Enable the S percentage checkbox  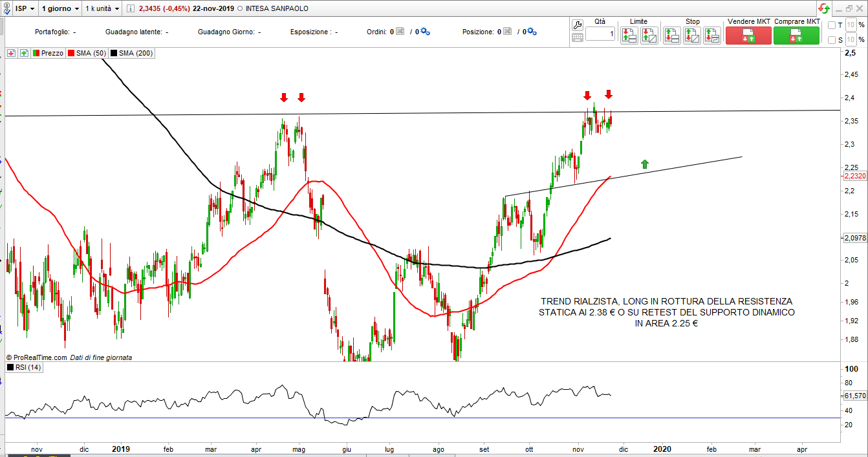tap(832, 40)
